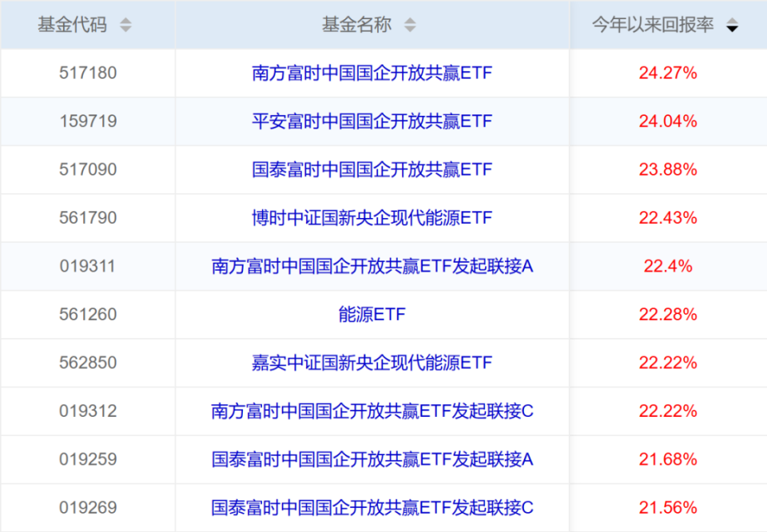Click the 21.68% return value
The width and height of the screenshot is (767, 532).
click(x=668, y=459)
